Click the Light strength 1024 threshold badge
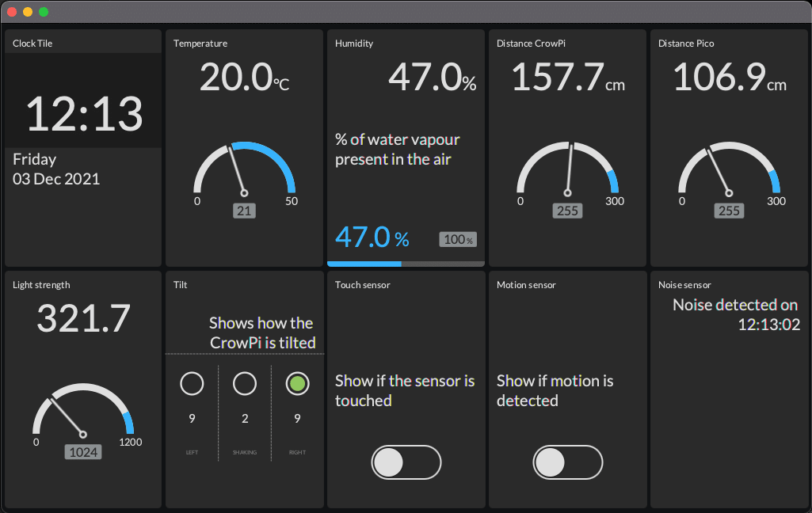Viewport: 812px width, 513px height. click(x=83, y=452)
